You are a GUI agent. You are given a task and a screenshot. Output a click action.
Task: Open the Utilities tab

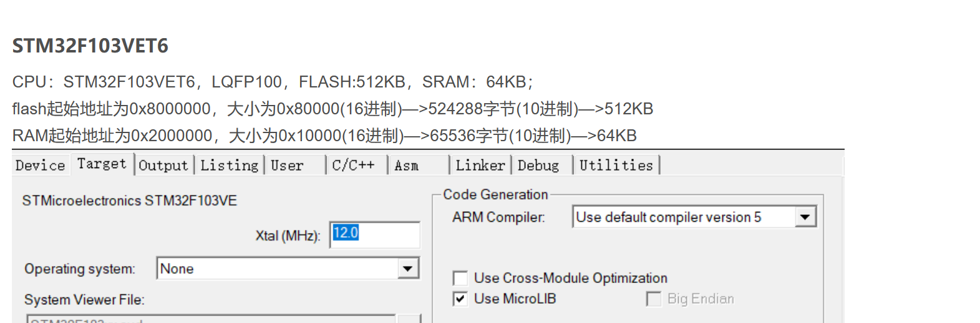click(x=616, y=166)
